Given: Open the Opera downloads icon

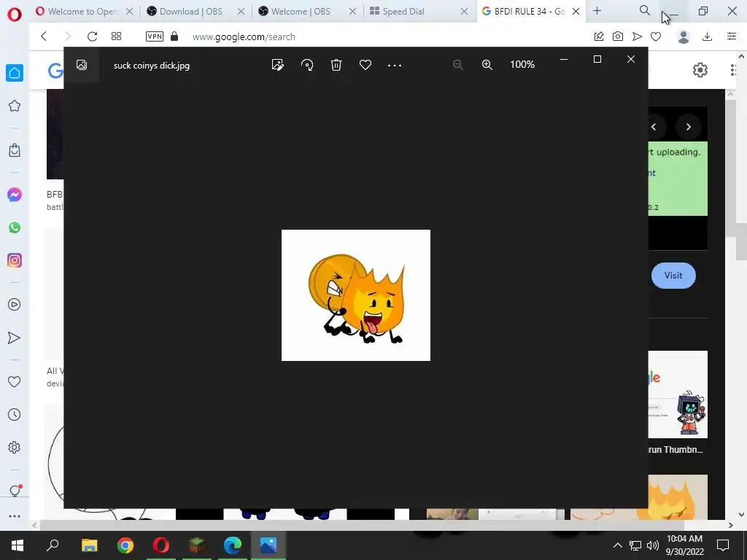Looking at the screenshot, I should click(707, 36).
